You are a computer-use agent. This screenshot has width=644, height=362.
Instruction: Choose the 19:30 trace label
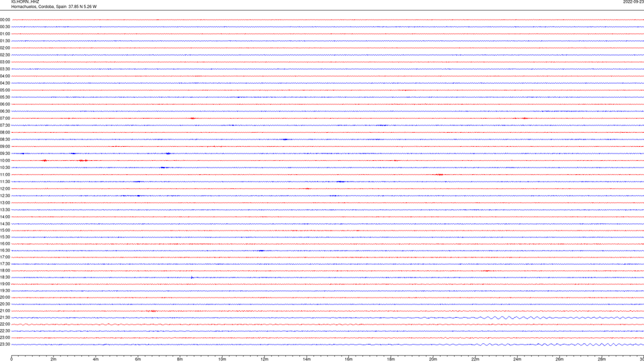click(5, 290)
